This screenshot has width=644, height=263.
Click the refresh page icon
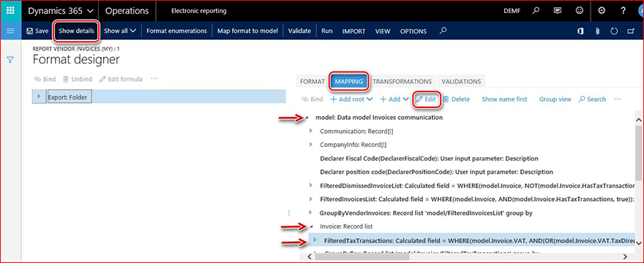pyautogui.click(x=615, y=31)
